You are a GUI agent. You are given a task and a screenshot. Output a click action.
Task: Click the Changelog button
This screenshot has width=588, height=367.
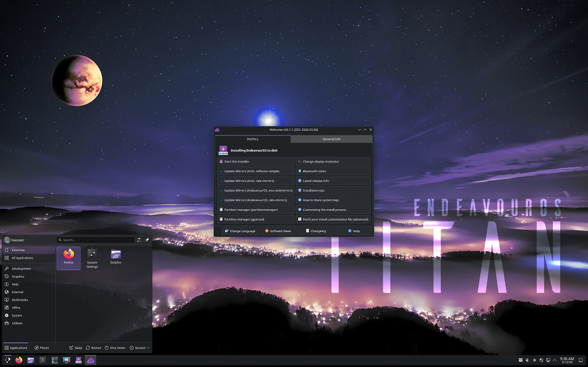point(316,231)
